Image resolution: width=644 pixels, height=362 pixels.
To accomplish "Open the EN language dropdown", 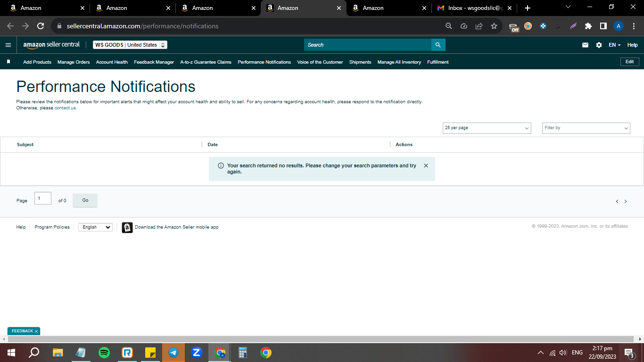I will tap(615, 45).
